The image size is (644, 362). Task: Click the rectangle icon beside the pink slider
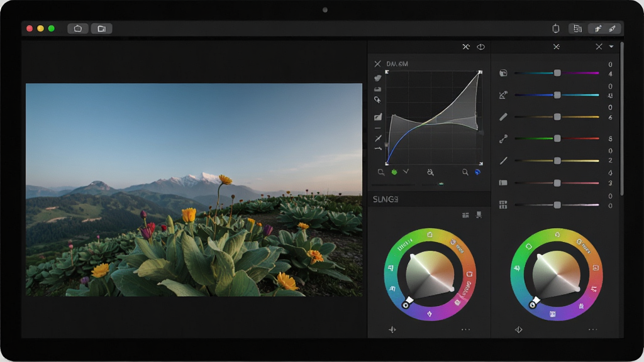pyautogui.click(x=503, y=183)
